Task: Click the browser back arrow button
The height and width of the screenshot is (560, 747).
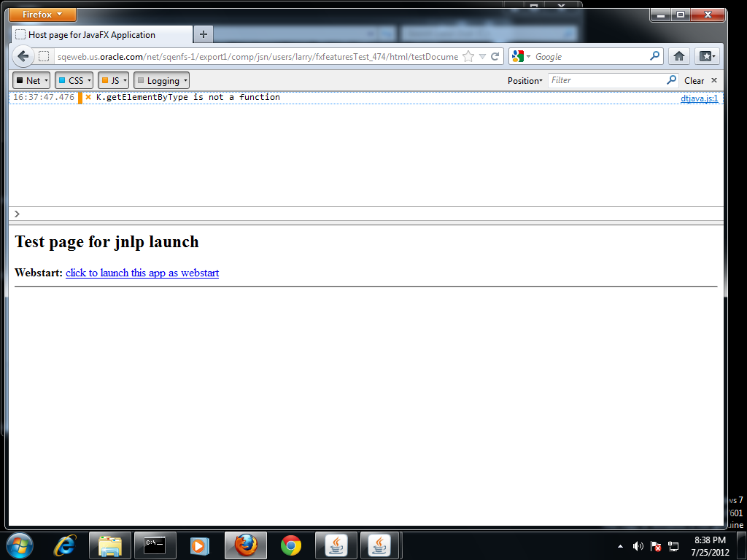Action: (x=23, y=56)
